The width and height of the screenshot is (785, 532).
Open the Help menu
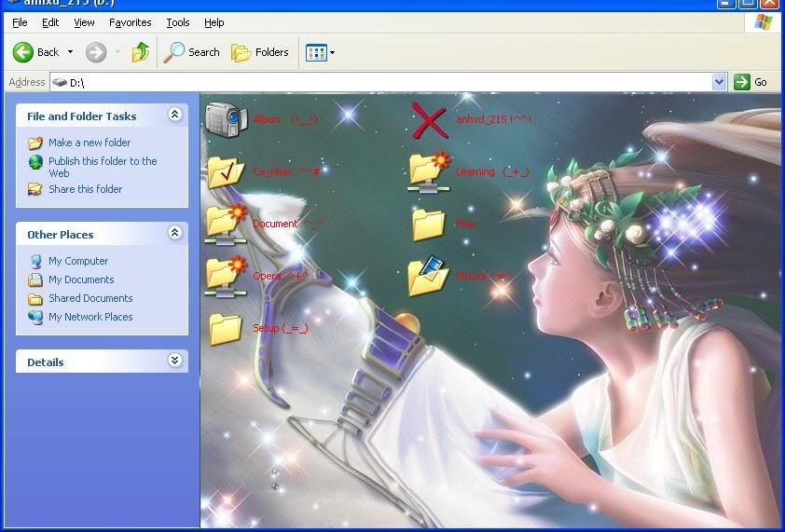click(x=213, y=22)
